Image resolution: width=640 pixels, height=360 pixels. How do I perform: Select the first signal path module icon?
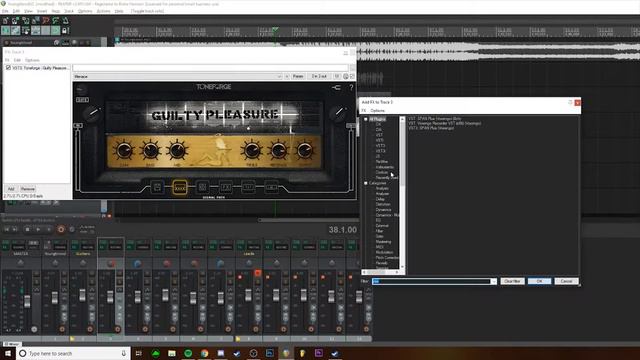tap(157, 187)
